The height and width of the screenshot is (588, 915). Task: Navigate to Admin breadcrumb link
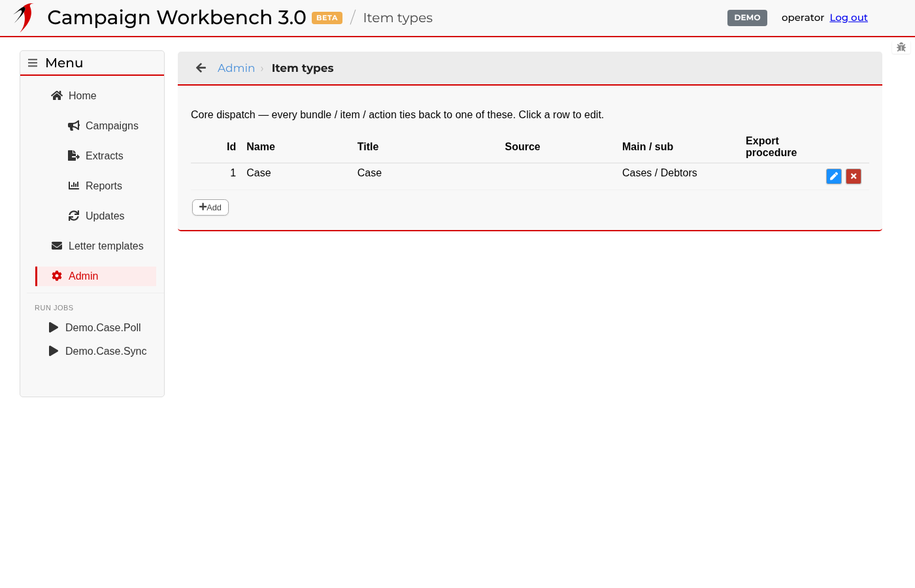click(x=236, y=68)
